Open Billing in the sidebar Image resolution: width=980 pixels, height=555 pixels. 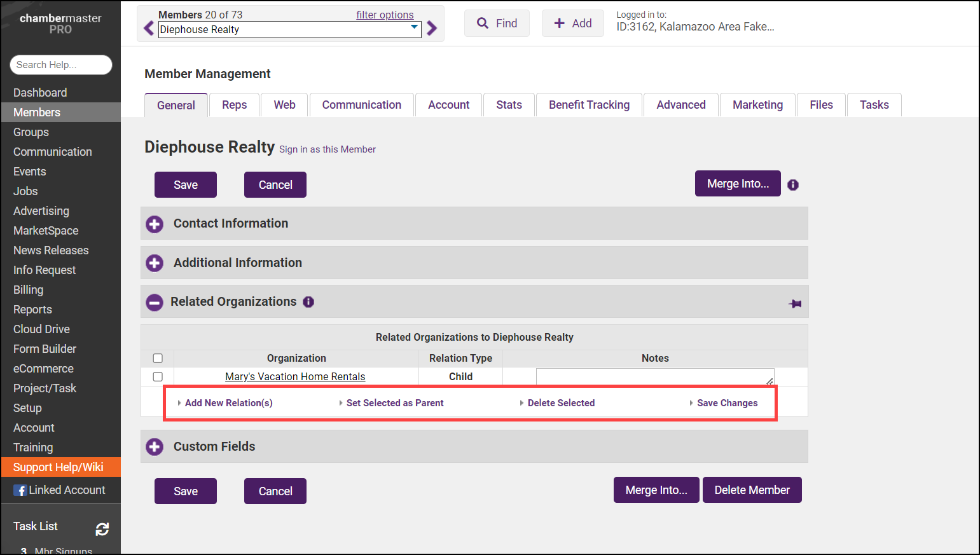[29, 290]
